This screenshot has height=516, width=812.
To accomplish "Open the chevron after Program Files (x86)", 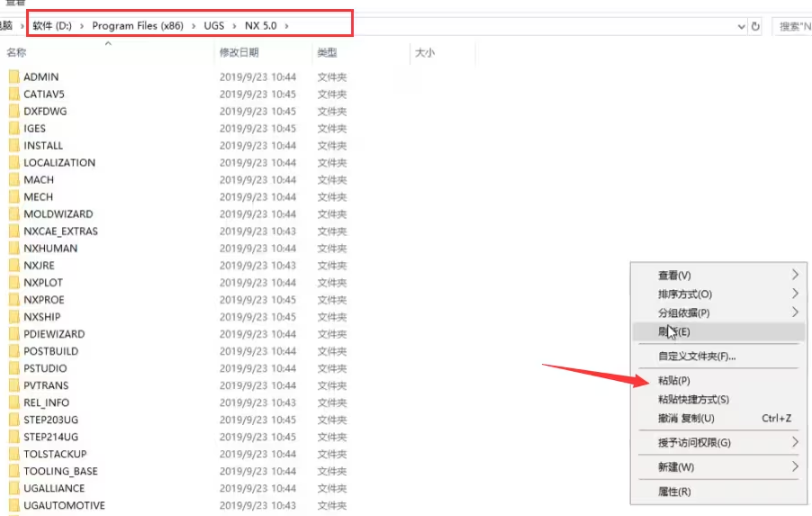I will click(x=194, y=26).
